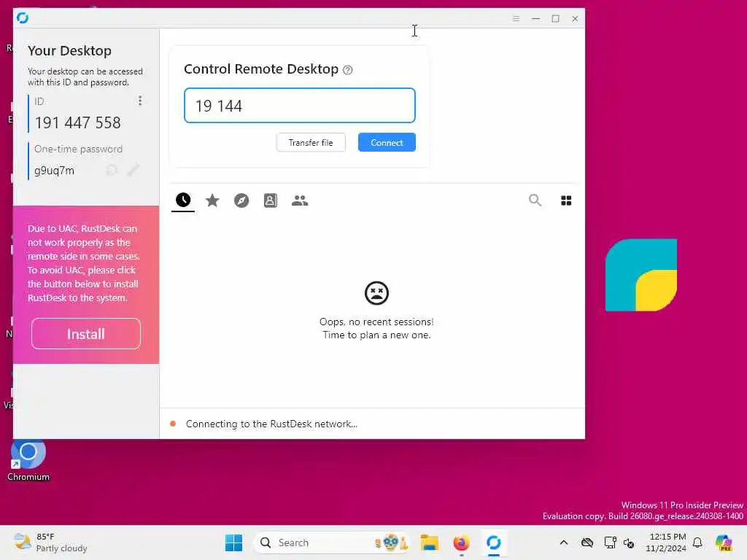
Task: Open the Windows Start menu
Action: tap(233, 542)
